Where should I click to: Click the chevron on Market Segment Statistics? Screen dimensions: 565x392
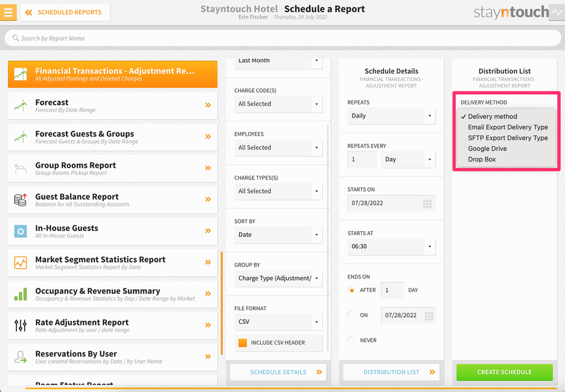(208, 262)
